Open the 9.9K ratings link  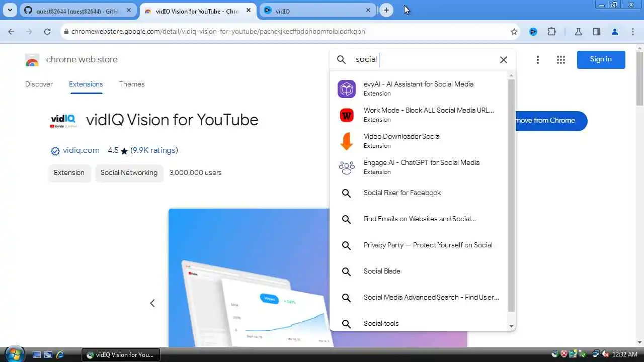coord(154,150)
